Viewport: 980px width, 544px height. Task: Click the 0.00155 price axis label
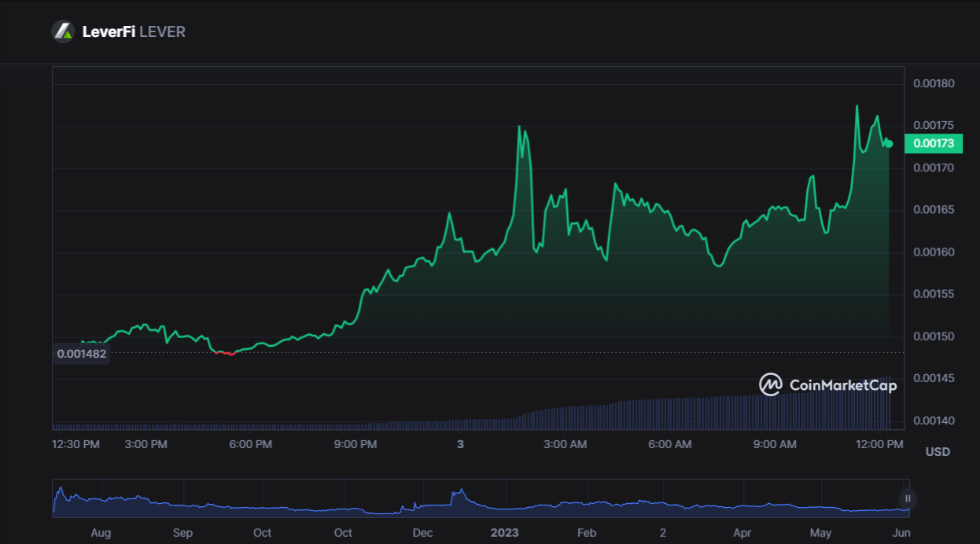[934, 294]
